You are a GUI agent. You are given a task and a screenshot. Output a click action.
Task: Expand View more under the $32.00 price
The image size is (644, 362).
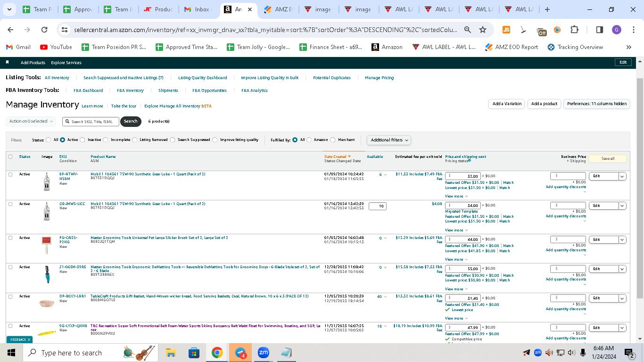tap(456, 197)
